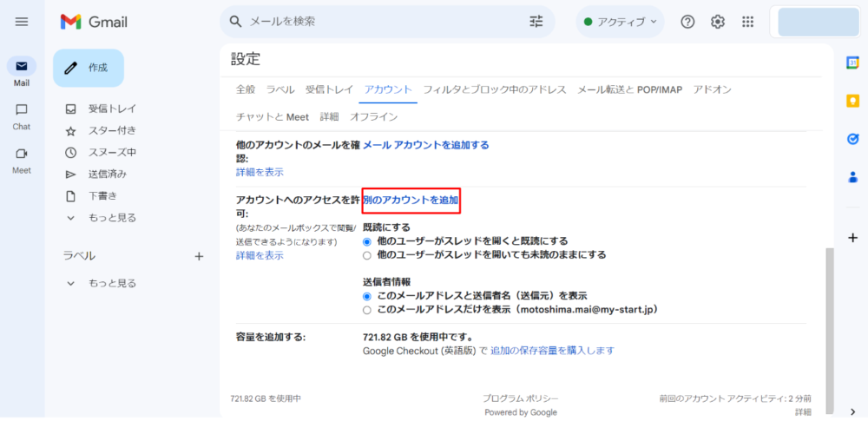Open the Meet camera icon

pos(22,154)
